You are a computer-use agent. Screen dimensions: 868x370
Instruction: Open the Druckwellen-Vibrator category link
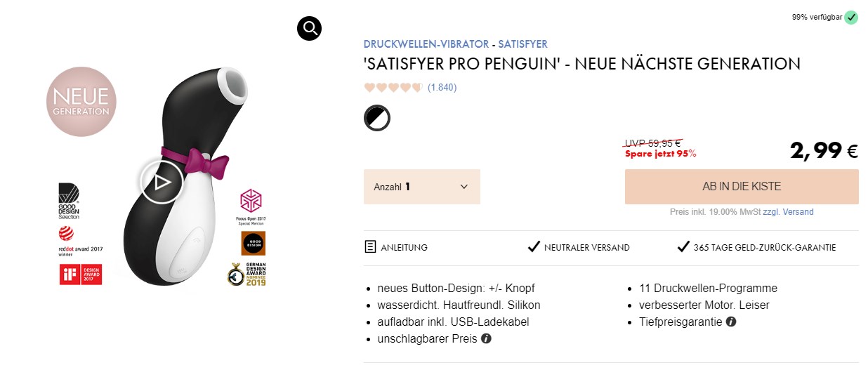tap(426, 44)
